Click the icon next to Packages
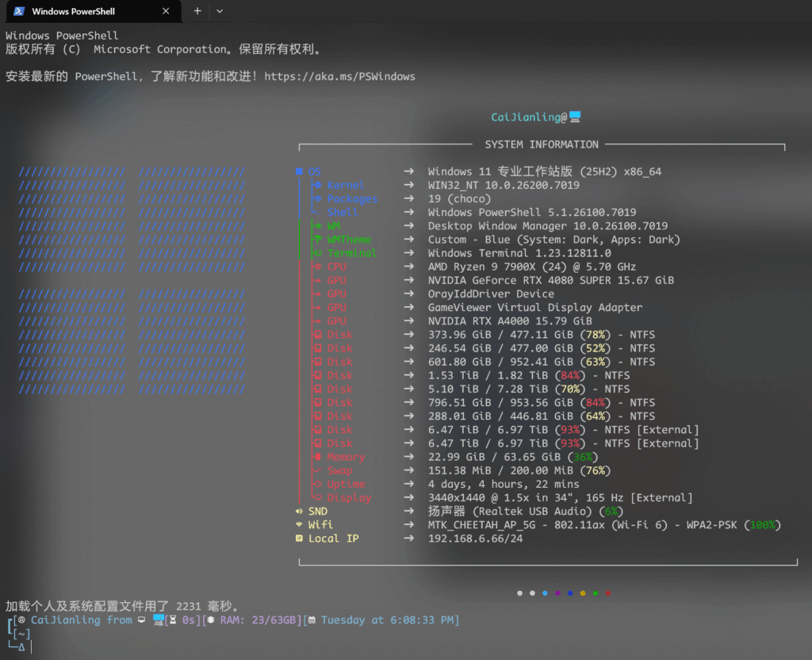Viewport: 812px width, 660px height. point(317,199)
